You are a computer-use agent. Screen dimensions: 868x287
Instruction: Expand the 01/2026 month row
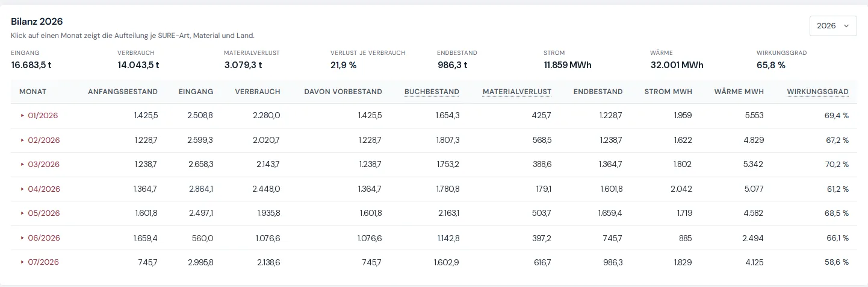[40, 116]
